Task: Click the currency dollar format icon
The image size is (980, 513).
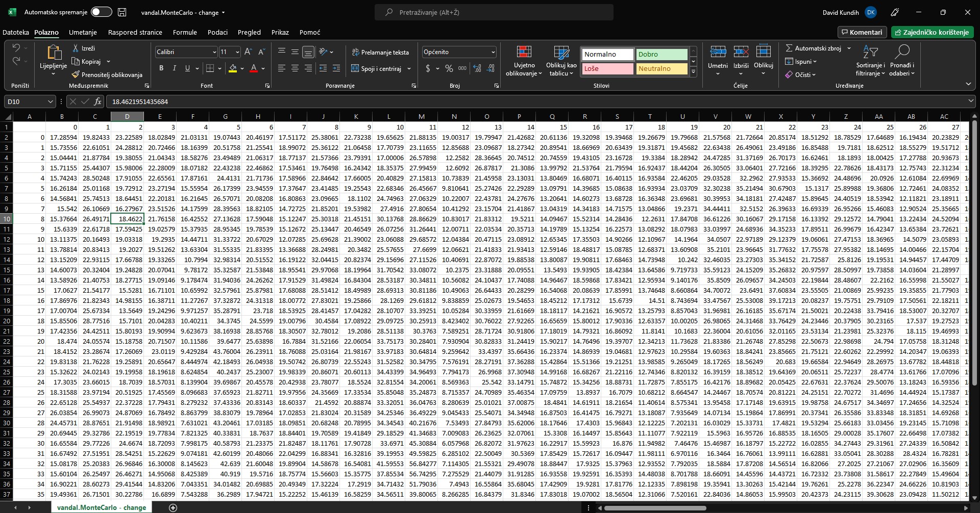Action: coord(428,68)
